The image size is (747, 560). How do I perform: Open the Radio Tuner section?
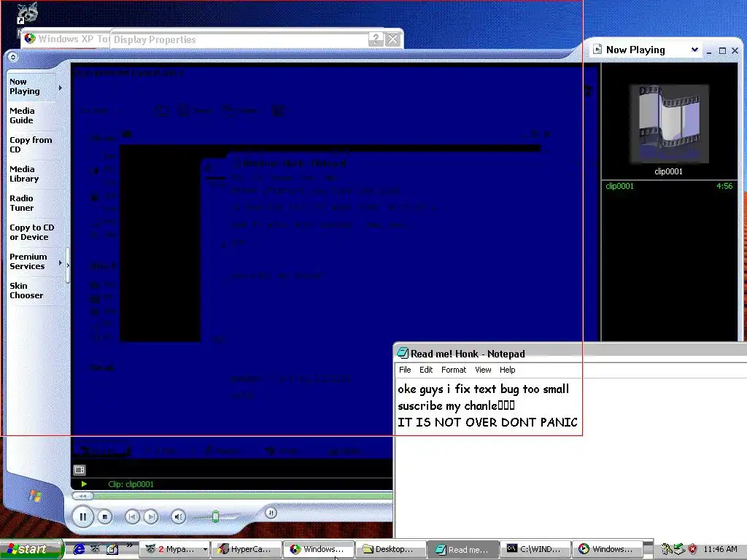point(21,203)
